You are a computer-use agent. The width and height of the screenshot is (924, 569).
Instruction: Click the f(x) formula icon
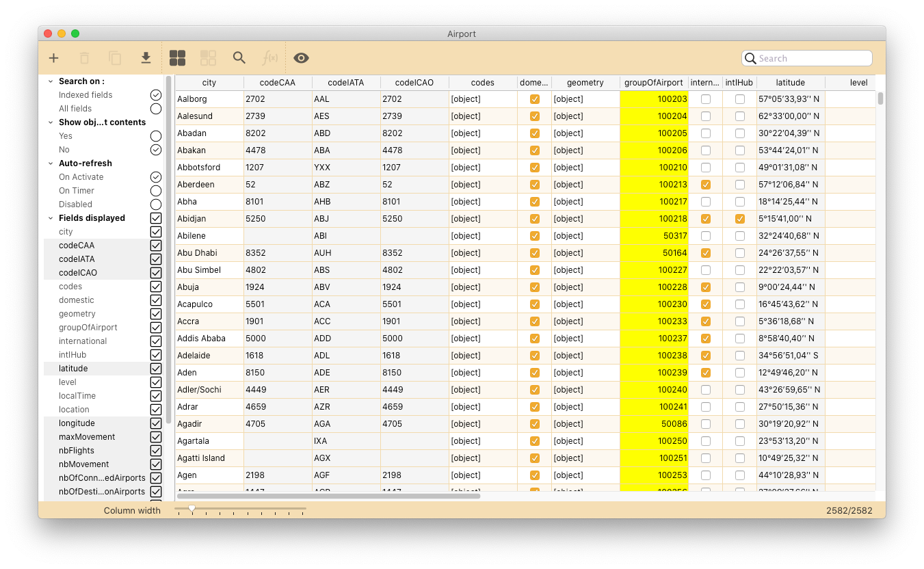click(270, 58)
